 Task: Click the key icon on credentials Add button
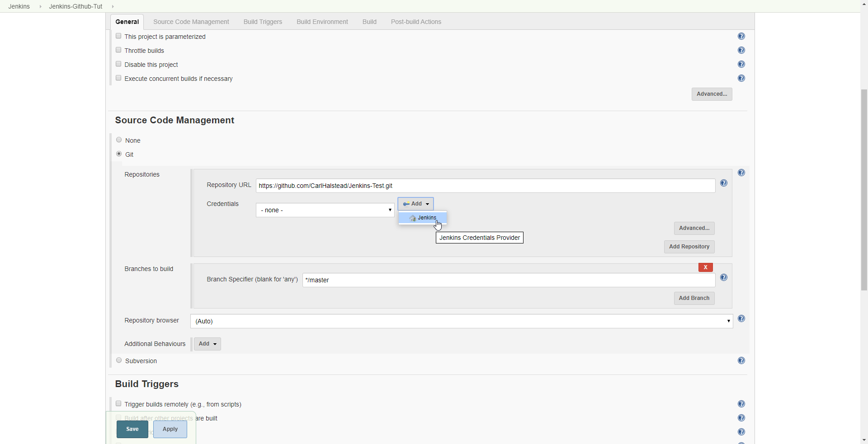pyautogui.click(x=406, y=204)
